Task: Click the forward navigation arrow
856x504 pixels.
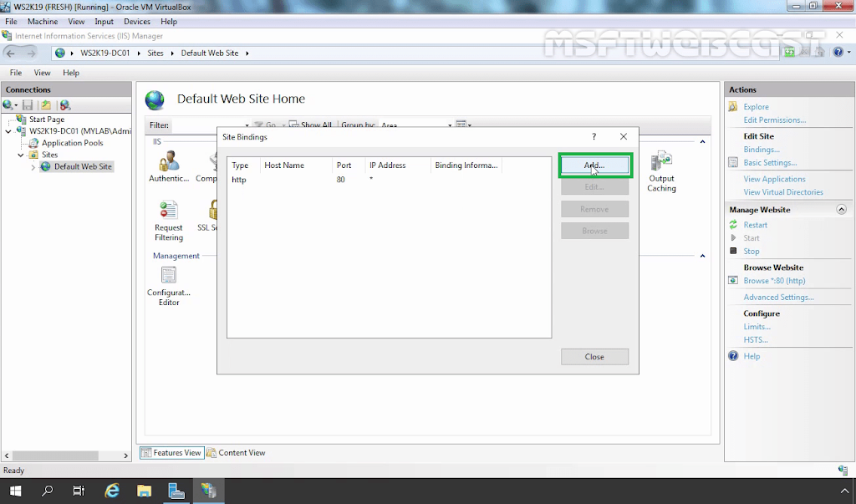Action: [x=31, y=53]
